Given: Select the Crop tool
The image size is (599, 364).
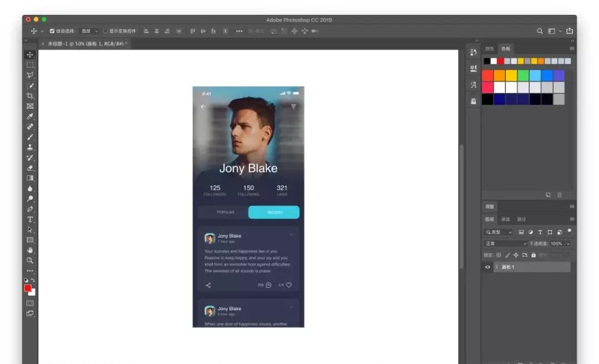Looking at the screenshot, I should tap(30, 96).
